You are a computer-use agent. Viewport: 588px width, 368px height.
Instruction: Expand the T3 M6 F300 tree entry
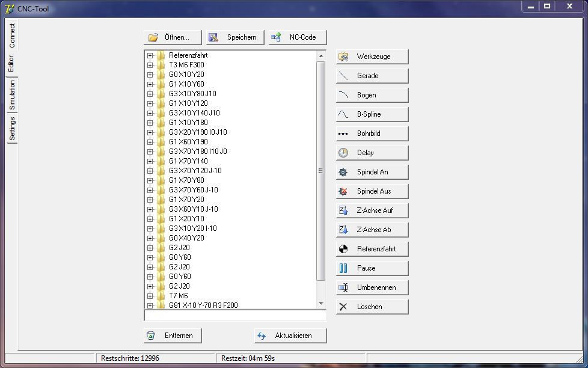pyautogui.click(x=150, y=65)
